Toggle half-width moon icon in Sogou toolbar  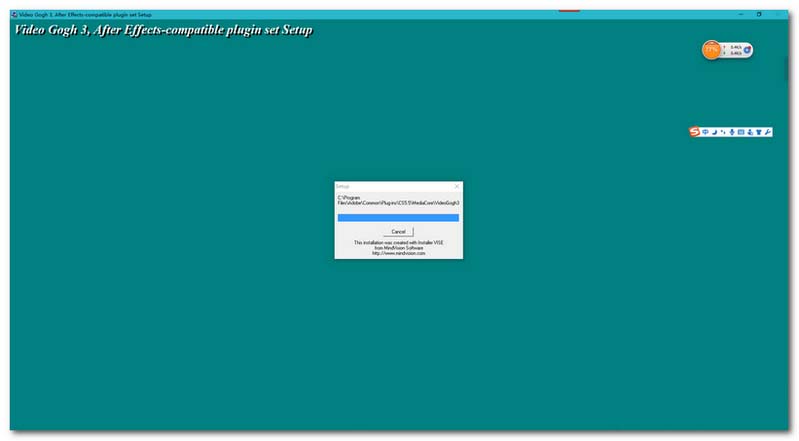(x=714, y=132)
